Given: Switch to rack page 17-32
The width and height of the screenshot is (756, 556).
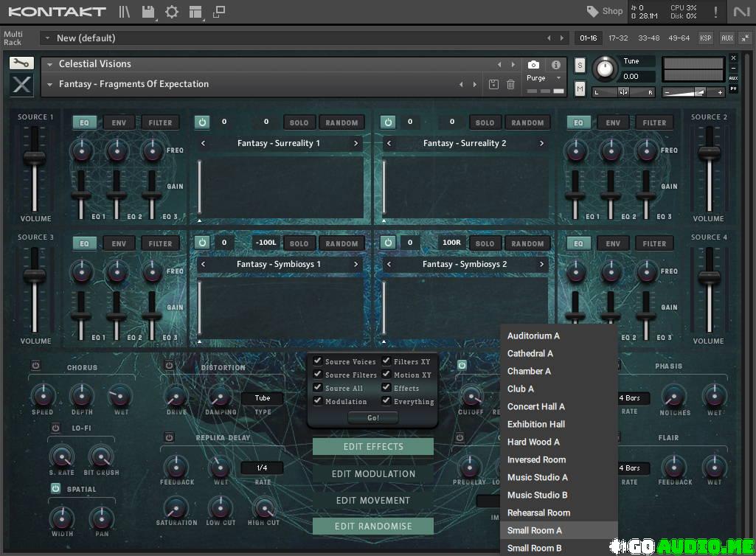Looking at the screenshot, I should pos(618,38).
